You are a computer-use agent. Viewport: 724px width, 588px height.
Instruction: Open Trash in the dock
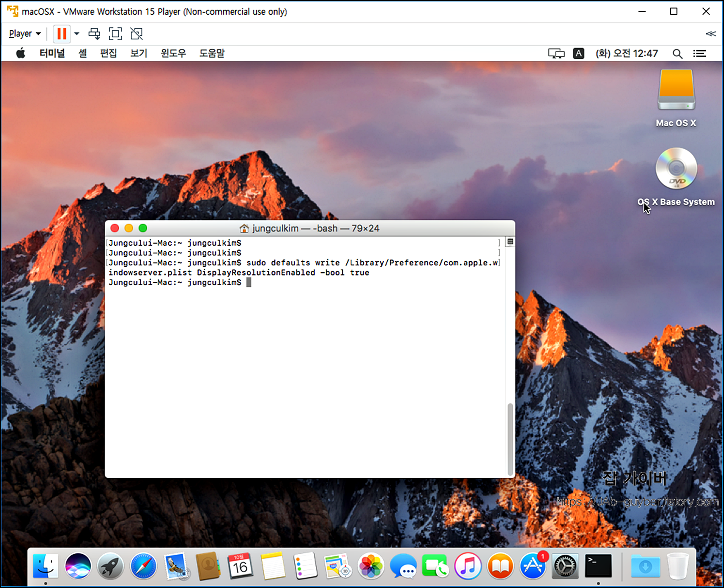click(x=678, y=566)
